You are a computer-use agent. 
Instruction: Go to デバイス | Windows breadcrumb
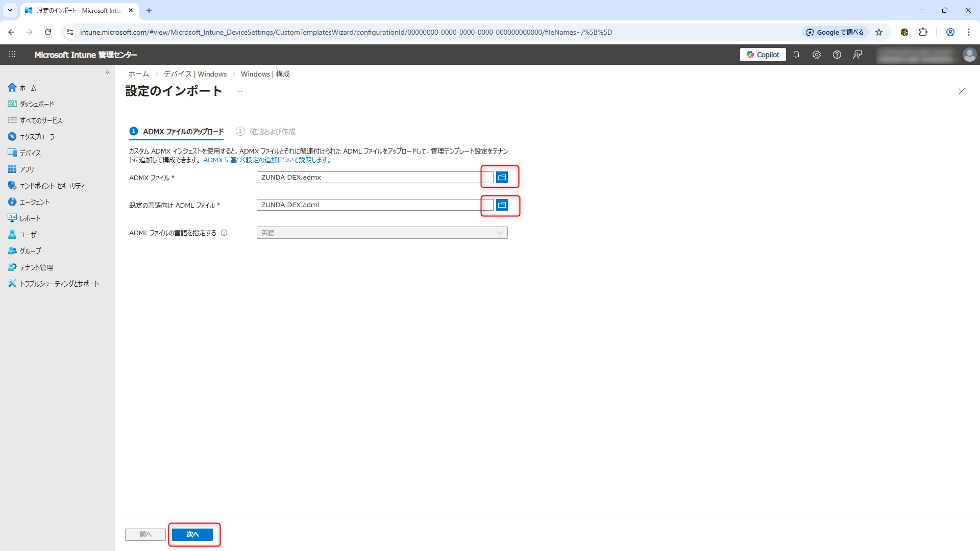pos(195,74)
